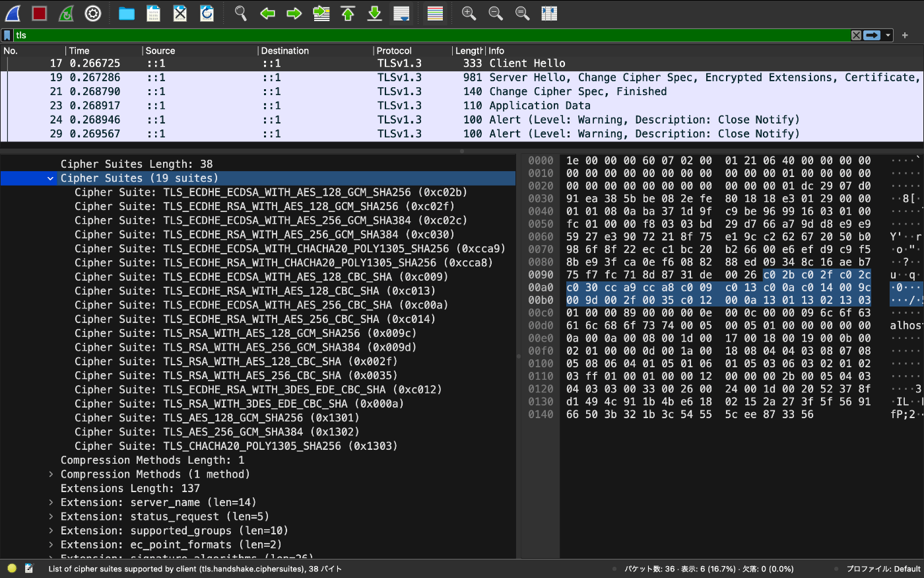Click hex offset row 0140
Image resolution: width=924 pixels, height=578 pixels.
[x=541, y=414]
